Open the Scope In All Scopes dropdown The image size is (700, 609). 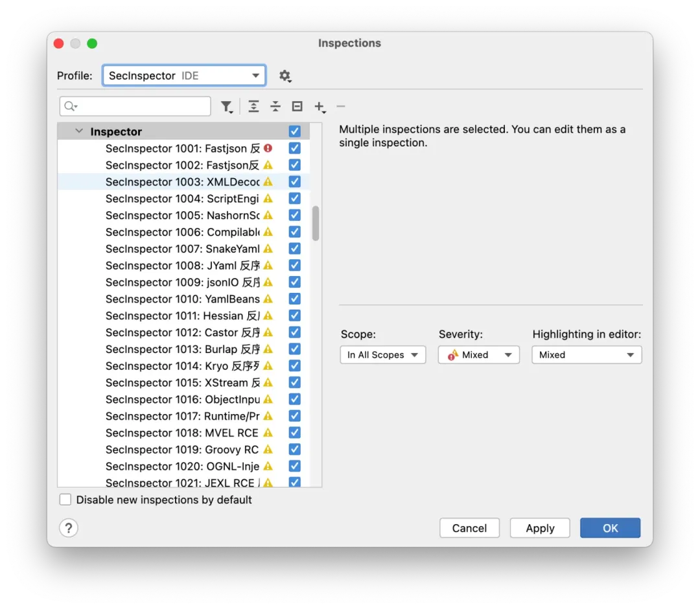tap(383, 354)
